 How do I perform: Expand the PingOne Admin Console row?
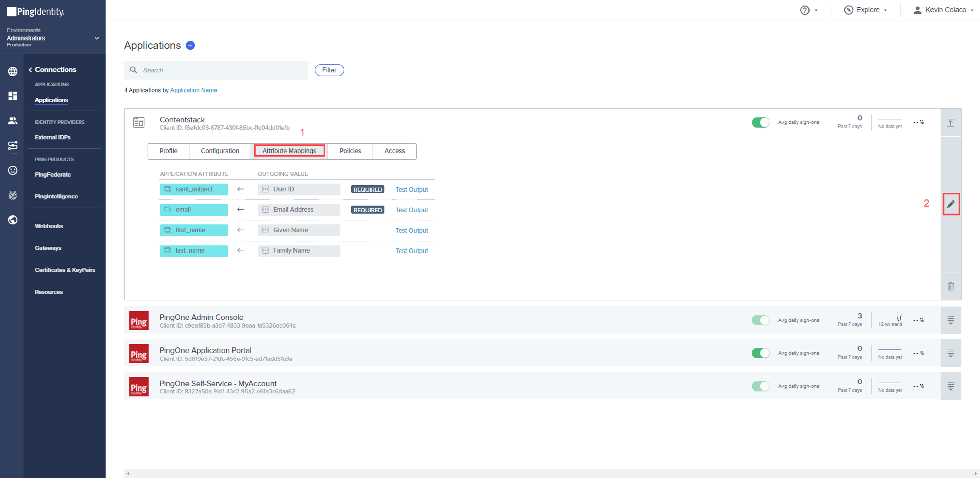951,321
